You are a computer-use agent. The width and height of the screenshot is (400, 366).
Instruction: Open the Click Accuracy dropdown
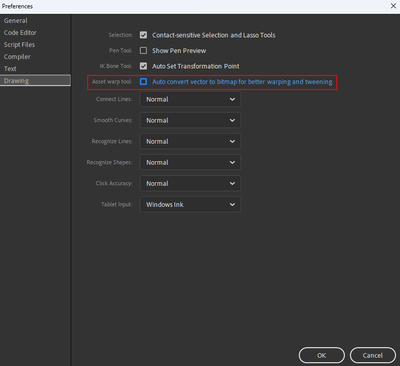click(190, 183)
